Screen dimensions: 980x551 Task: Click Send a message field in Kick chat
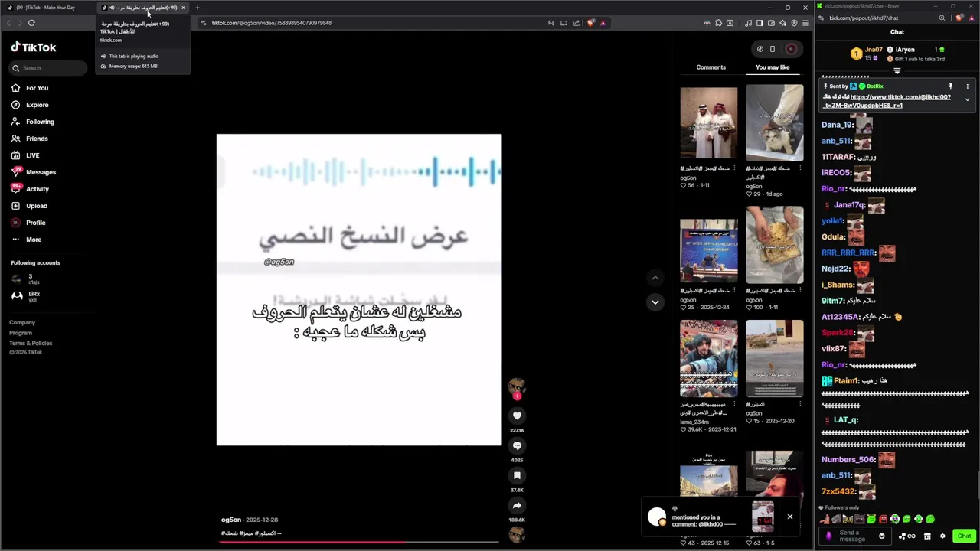coord(854,536)
